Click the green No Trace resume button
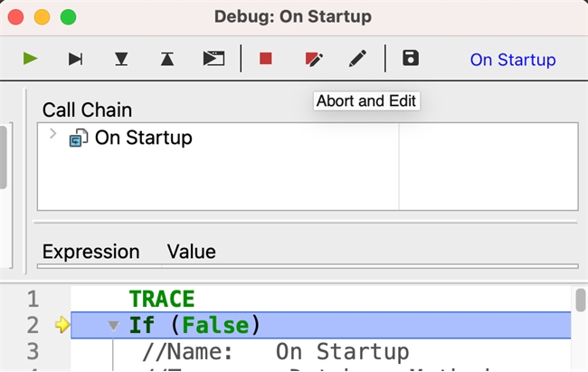Image resolution: width=588 pixels, height=372 pixels. 31,59
